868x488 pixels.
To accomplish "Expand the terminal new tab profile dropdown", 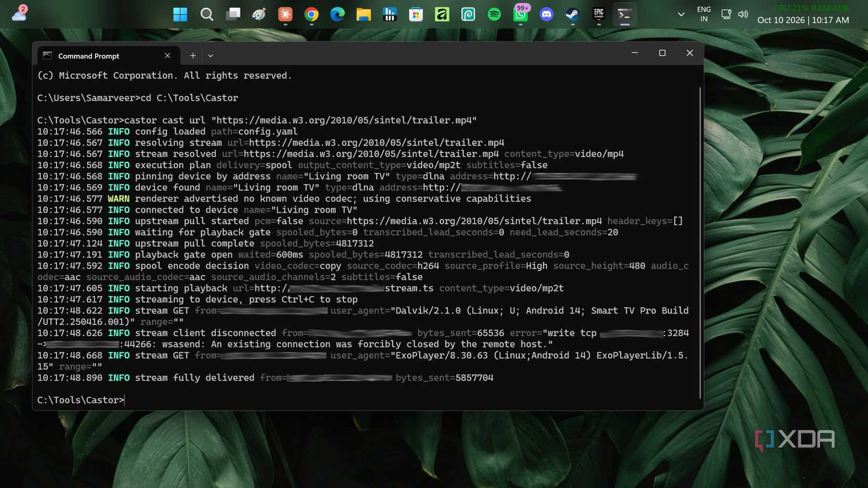I will (x=210, y=56).
